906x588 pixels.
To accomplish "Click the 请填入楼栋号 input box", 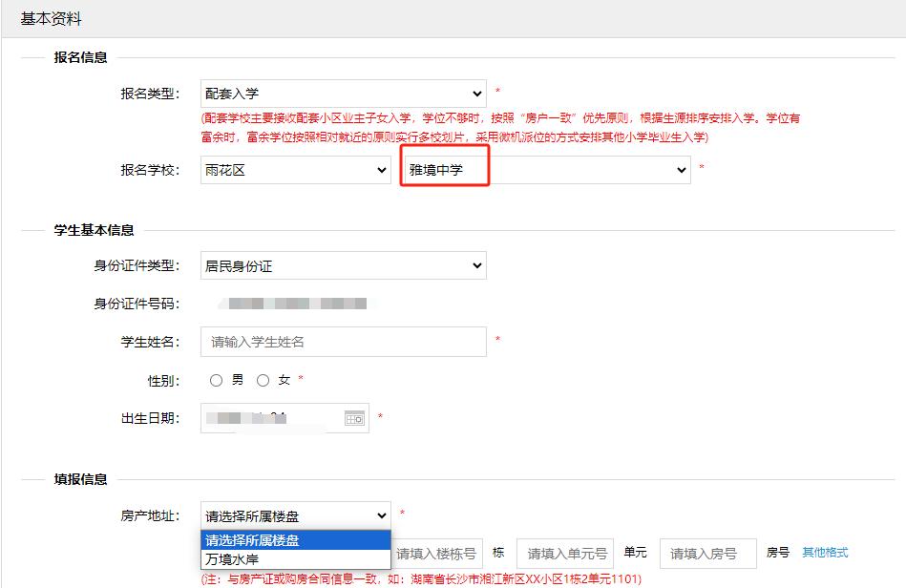I will pyautogui.click(x=435, y=554).
